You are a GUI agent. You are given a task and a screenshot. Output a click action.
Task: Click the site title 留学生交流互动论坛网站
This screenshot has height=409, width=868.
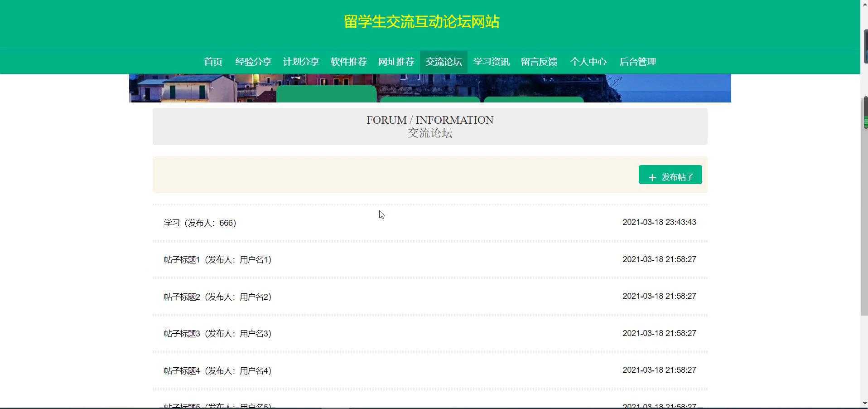421,22
